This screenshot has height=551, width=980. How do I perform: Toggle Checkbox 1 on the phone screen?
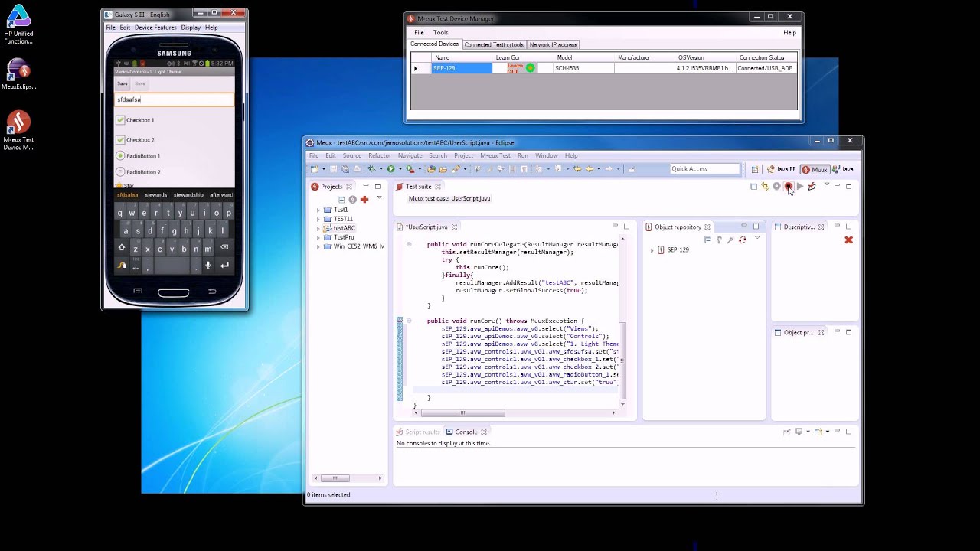click(120, 120)
